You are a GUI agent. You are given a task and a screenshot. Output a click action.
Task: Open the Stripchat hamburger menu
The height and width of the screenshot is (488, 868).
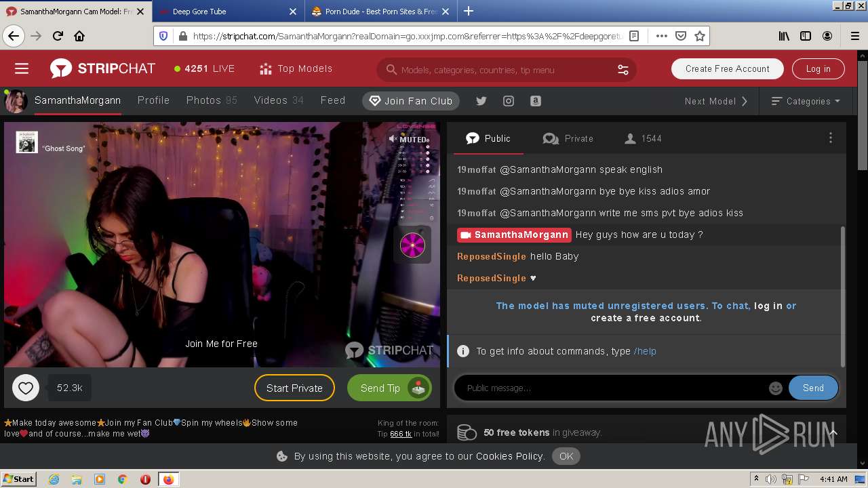click(x=22, y=68)
